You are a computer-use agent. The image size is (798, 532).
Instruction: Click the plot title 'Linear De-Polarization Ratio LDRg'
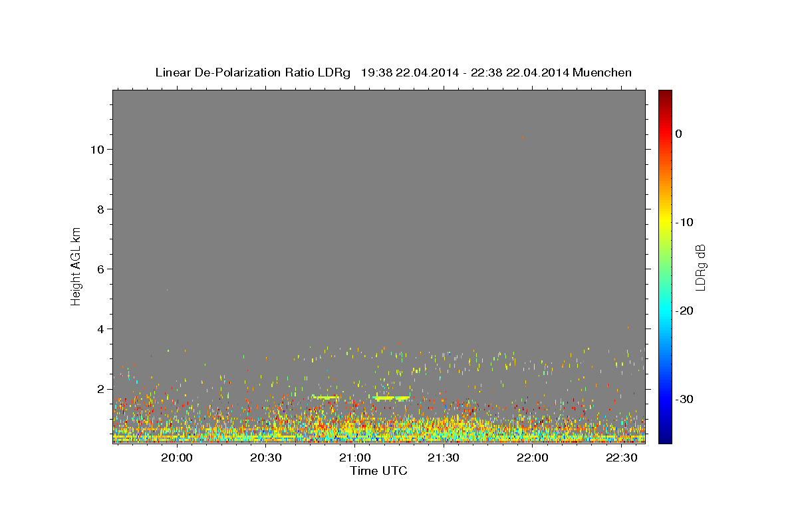(253, 72)
